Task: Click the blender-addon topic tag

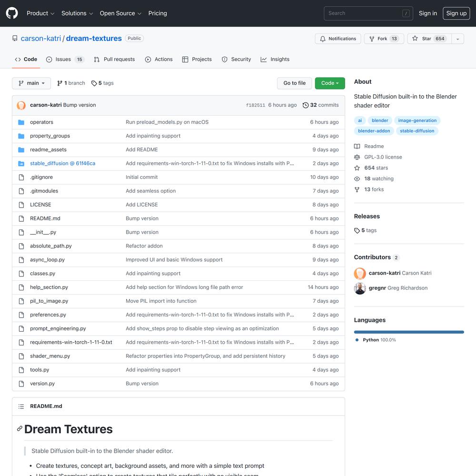Action: tap(374, 131)
